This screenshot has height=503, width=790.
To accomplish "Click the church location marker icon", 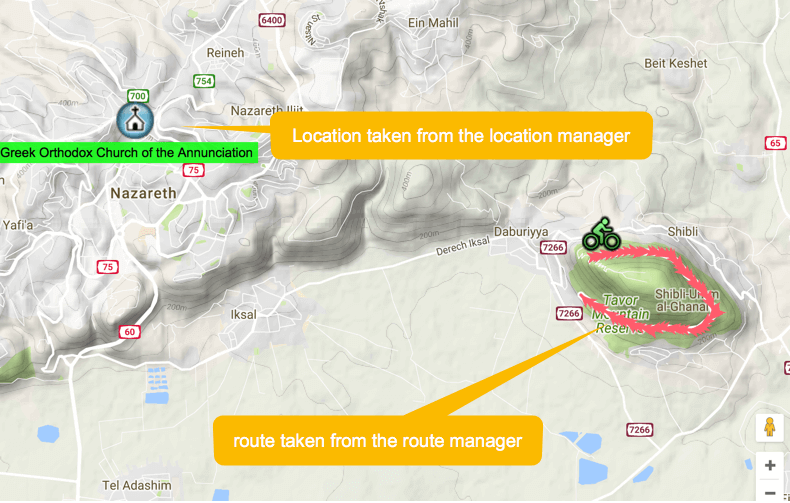I will pyautogui.click(x=135, y=120).
